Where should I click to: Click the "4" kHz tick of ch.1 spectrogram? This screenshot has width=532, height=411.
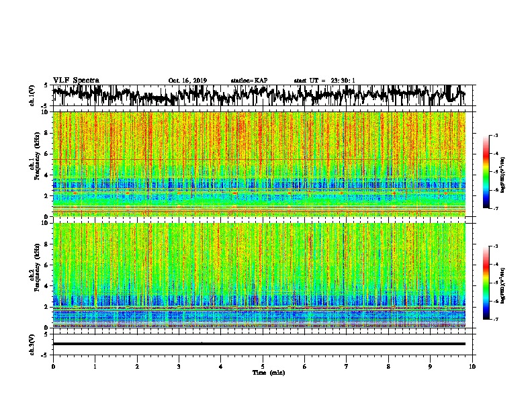point(47,175)
